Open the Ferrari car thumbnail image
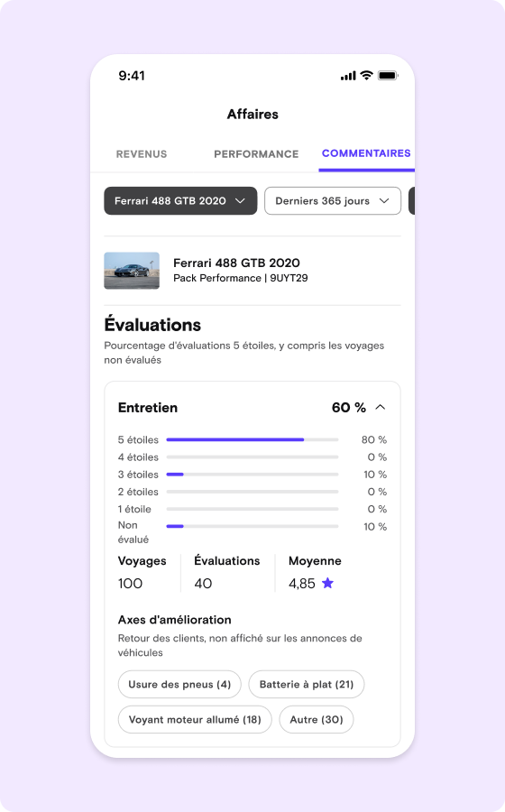The image size is (505, 812). pos(132,271)
